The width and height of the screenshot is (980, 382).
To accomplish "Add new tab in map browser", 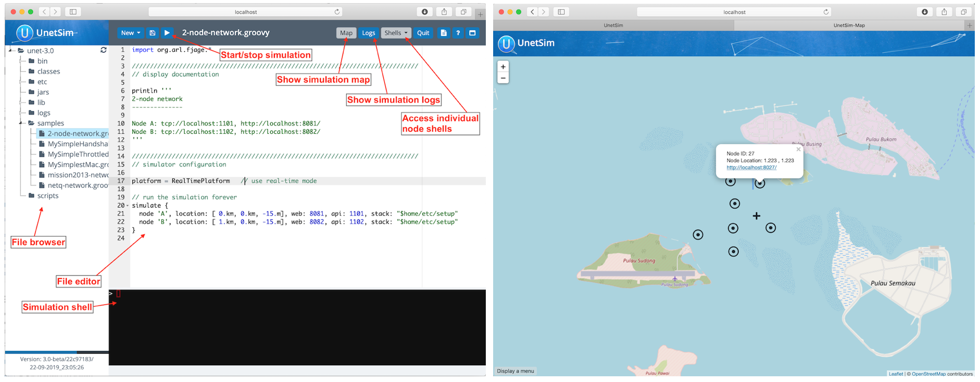I will [970, 25].
